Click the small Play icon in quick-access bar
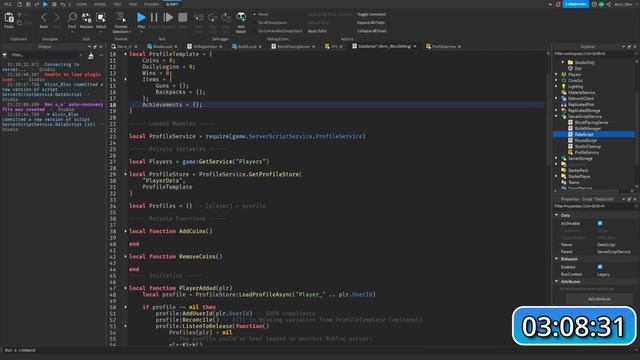 (45, 4)
